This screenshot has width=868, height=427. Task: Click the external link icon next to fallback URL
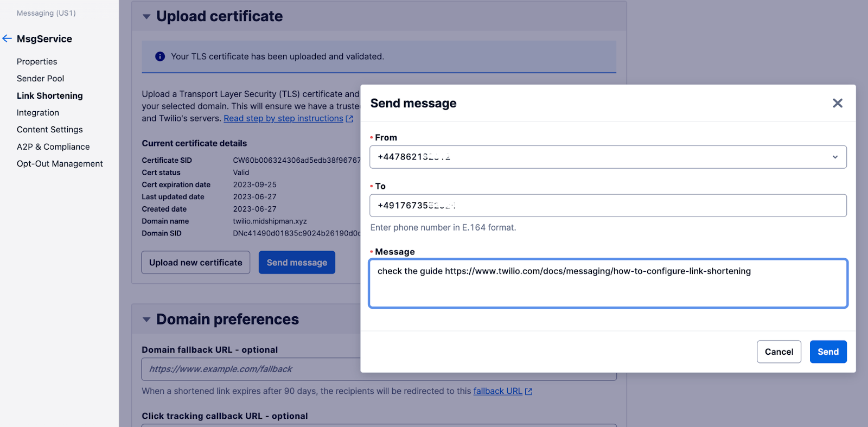tap(527, 391)
